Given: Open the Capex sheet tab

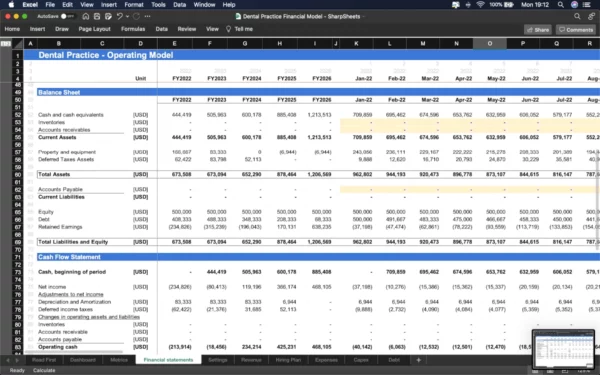Looking at the screenshot, I should click(x=361, y=360).
